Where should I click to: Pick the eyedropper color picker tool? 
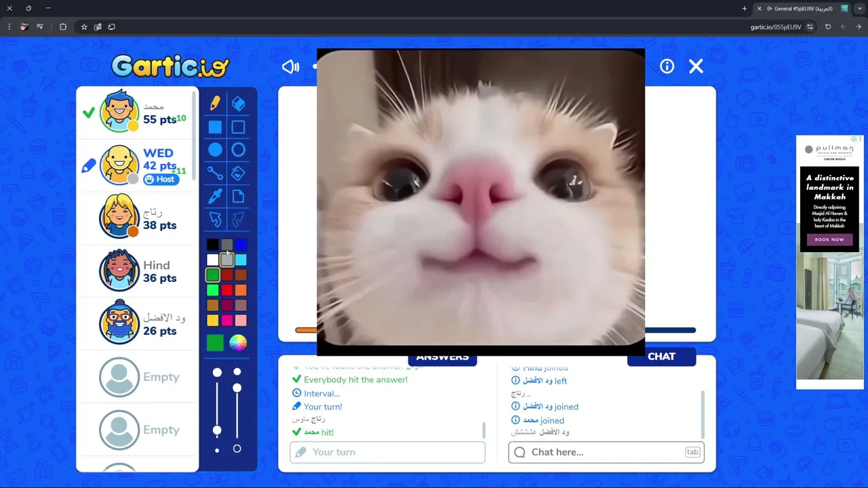tap(215, 197)
